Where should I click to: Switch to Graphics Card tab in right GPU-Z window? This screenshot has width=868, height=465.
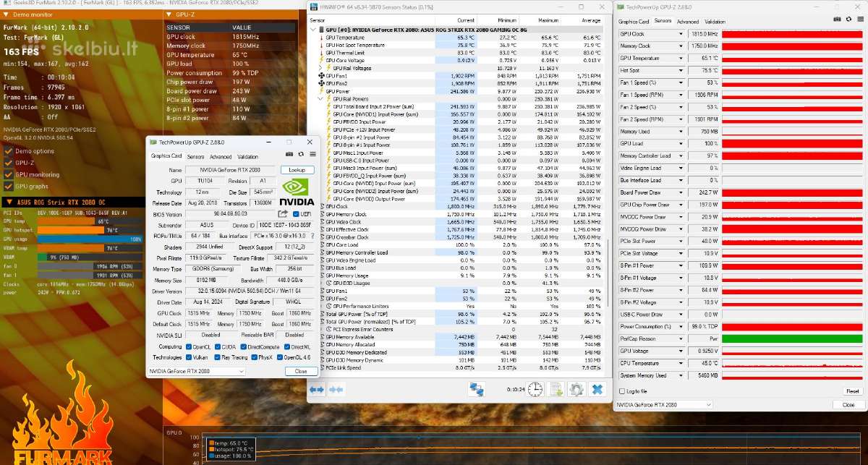pos(634,22)
